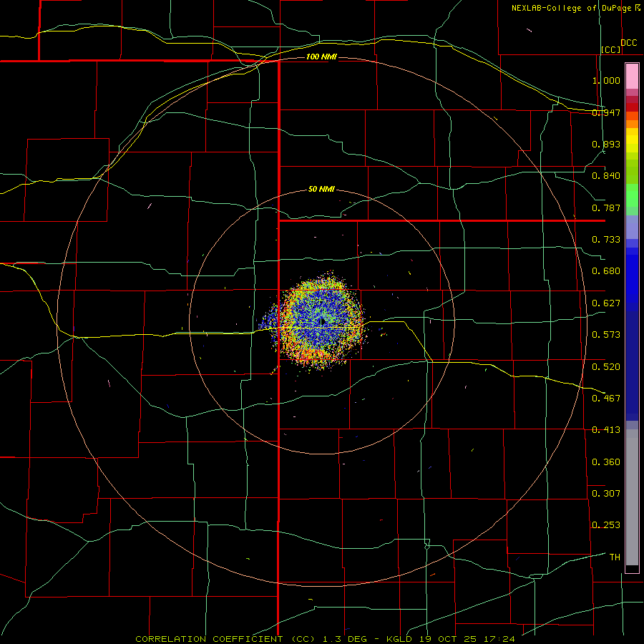Pick the bright green color bar segment
644x644 pixels.
[632, 195]
